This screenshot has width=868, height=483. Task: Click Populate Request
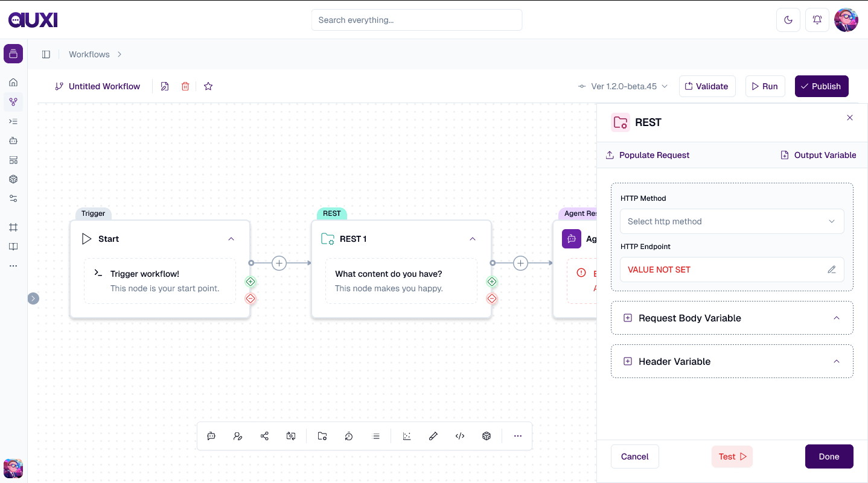tap(648, 155)
